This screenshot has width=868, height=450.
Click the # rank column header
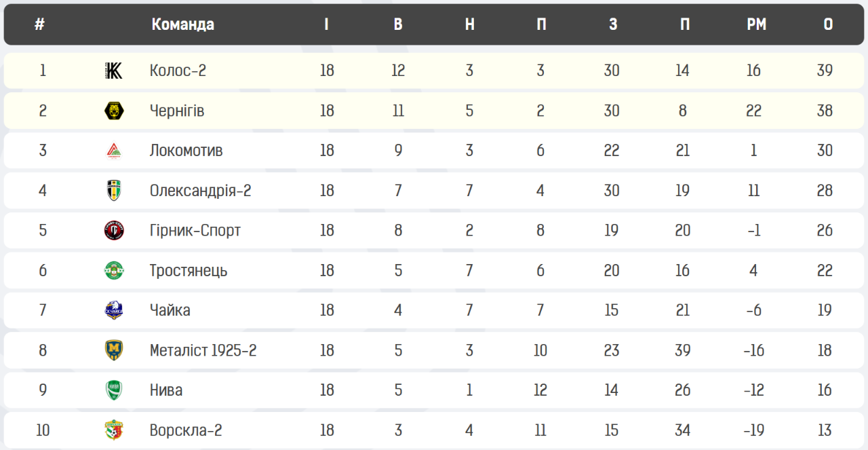[40, 24]
